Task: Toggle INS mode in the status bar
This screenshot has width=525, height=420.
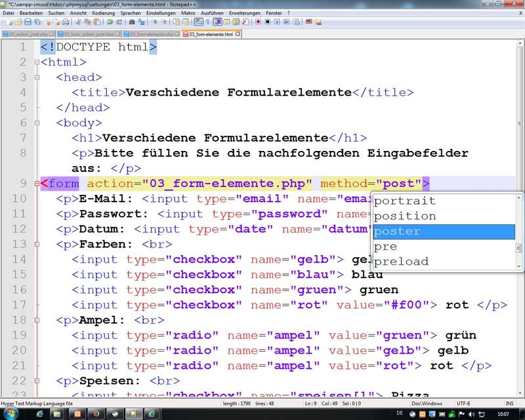Action: (x=509, y=403)
